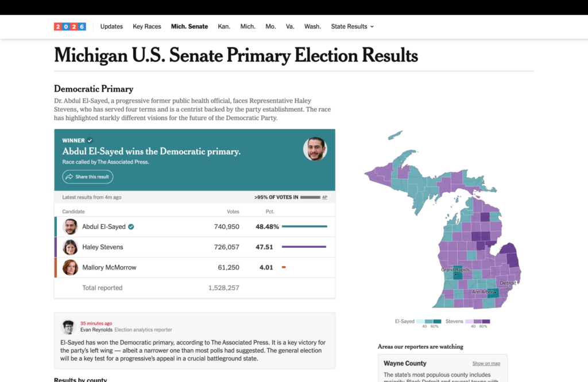Click Evan Reynolds' reporter avatar
The height and width of the screenshot is (382, 588).
click(68, 326)
